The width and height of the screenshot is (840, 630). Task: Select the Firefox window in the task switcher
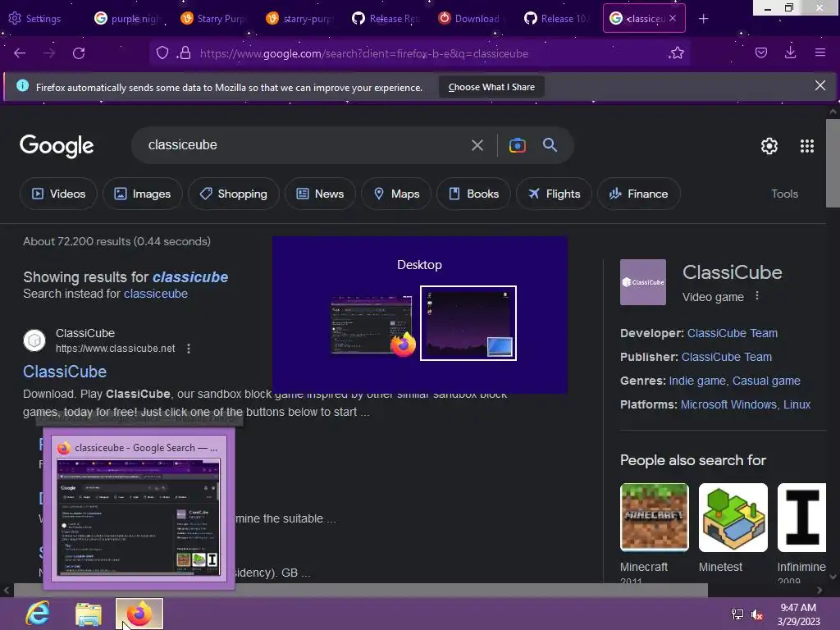coord(372,324)
